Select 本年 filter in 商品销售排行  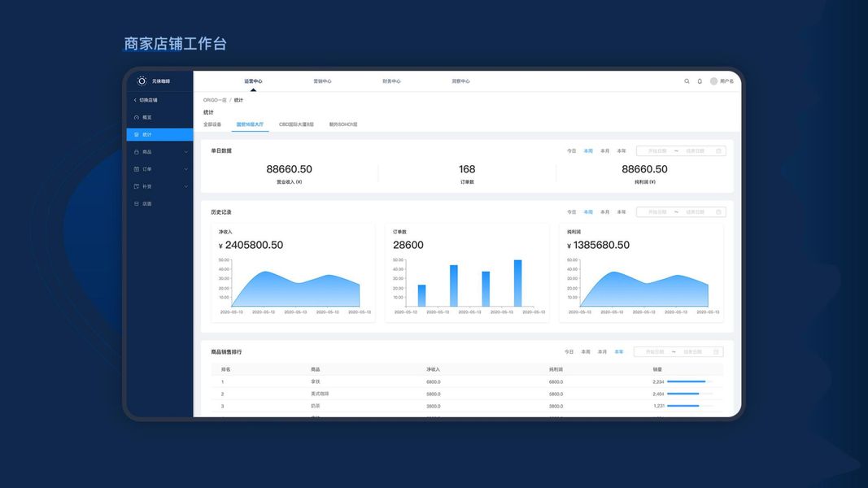[619, 352]
